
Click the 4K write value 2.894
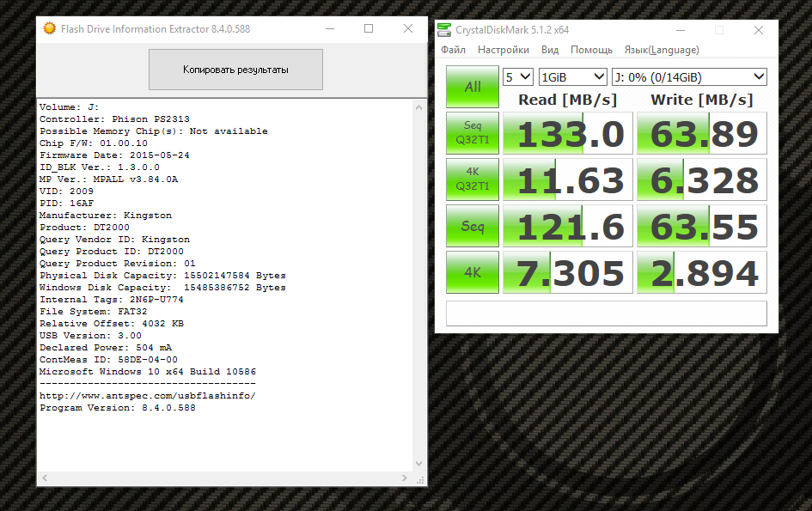tap(702, 273)
